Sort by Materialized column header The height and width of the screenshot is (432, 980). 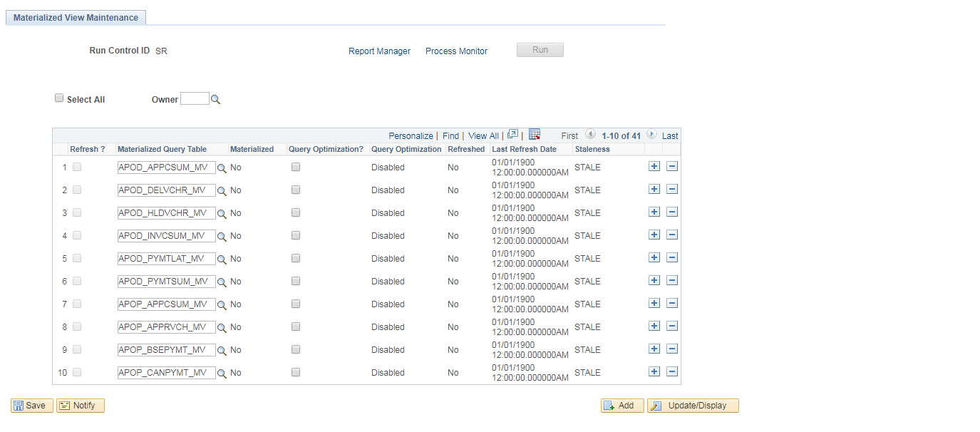pos(252,150)
